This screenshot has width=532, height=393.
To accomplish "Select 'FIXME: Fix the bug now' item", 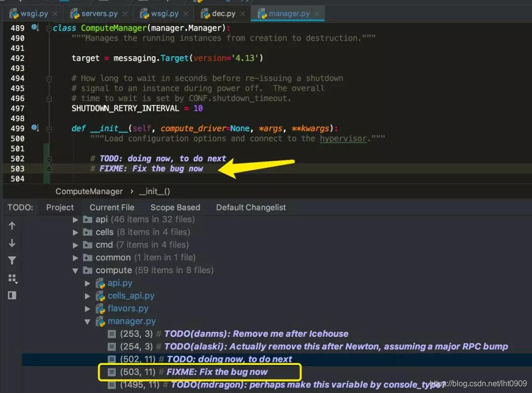I will pyautogui.click(x=188, y=372).
